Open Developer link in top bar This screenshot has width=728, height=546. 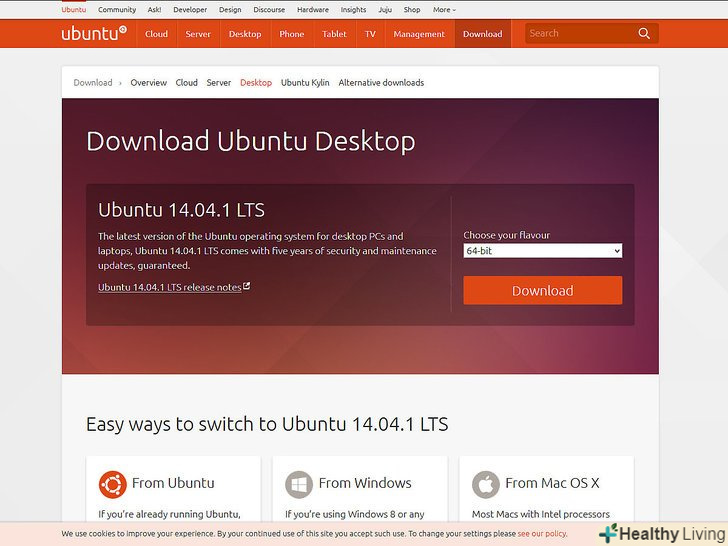coord(190,9)
